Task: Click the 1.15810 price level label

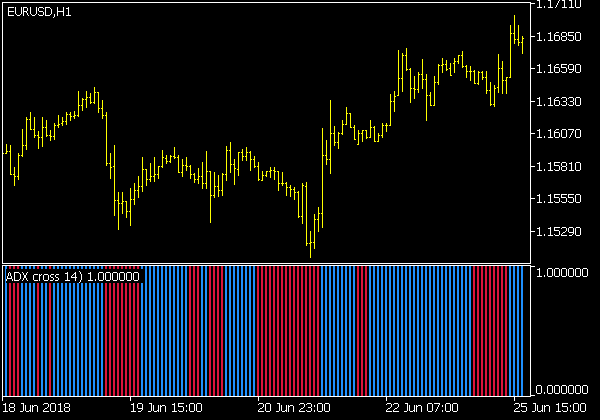Action: pos(559,167)
